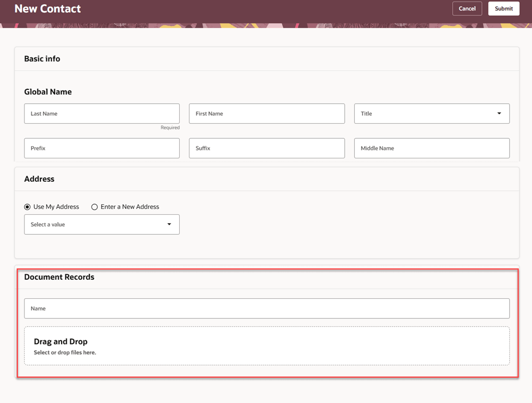Open the Title dropdown

tap(431, 114)
